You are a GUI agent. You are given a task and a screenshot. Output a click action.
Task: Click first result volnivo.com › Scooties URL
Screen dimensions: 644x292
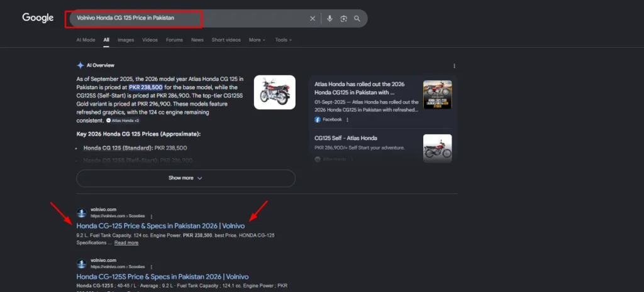point(118,216)
